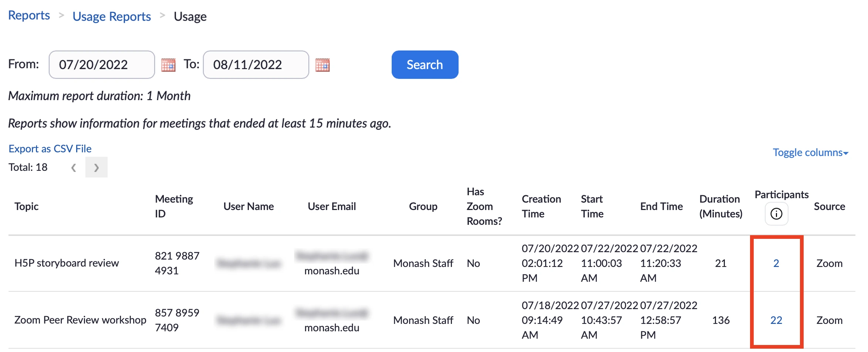Select the H5P storyboard review topic cell
The image size is (868, 352).
tap(67, 263)
